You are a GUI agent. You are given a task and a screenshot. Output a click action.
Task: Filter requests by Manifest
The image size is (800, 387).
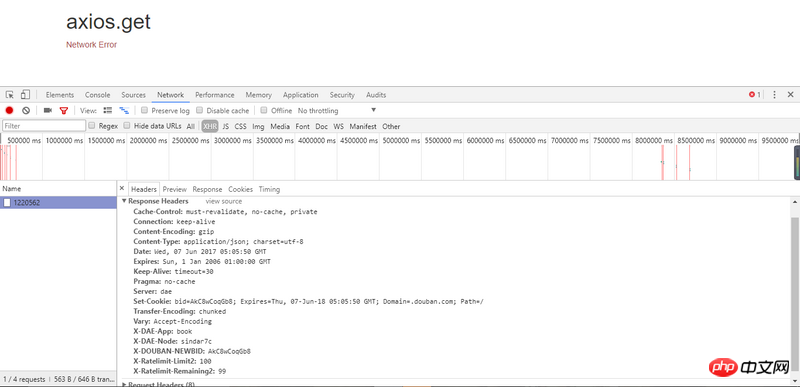point(363,126)
